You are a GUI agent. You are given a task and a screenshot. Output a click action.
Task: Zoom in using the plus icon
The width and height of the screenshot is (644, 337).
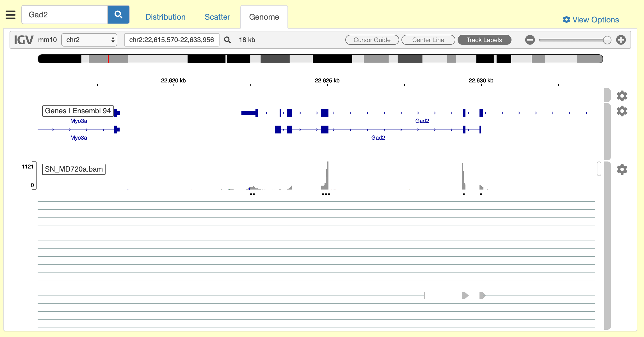621,40
